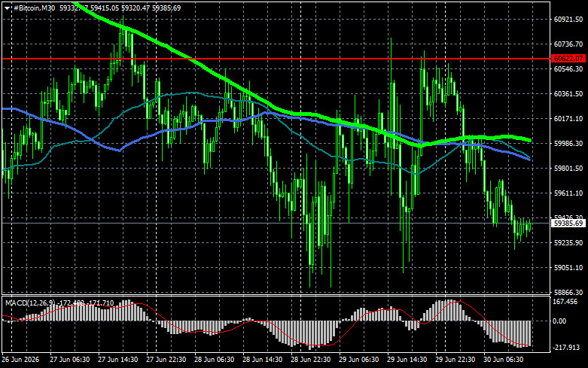Click the 28 Jun 06:30 time label
This screenshot has width=588, height=368.
[x=214, y=360]
